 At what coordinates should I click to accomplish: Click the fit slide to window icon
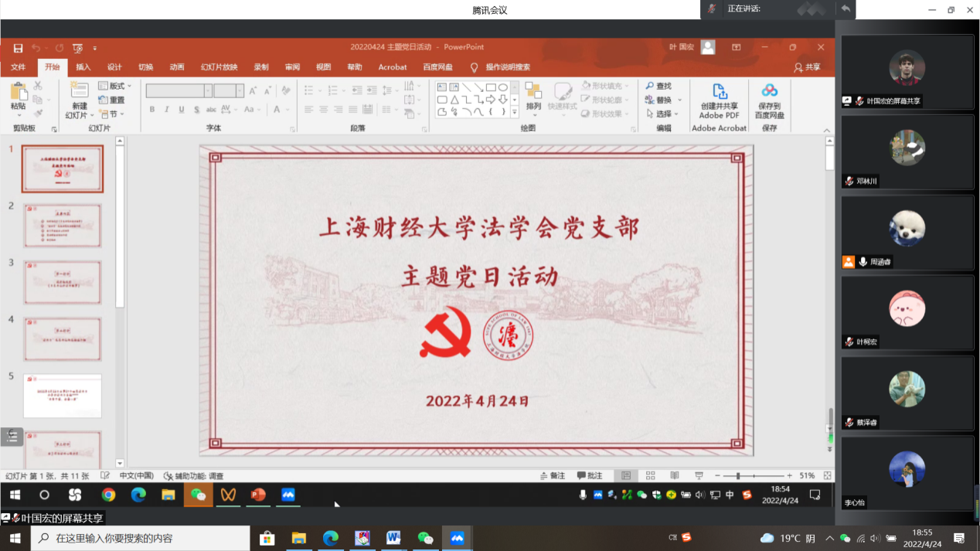pyautogui.click(x=828, y=476)
